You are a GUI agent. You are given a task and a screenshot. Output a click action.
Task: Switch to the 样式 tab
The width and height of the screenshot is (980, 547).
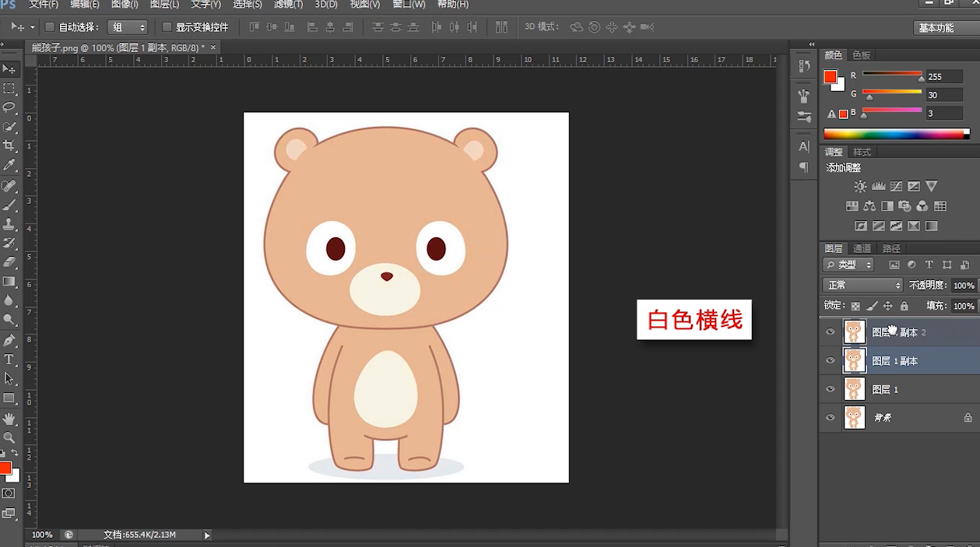click(x=862, y=153)
